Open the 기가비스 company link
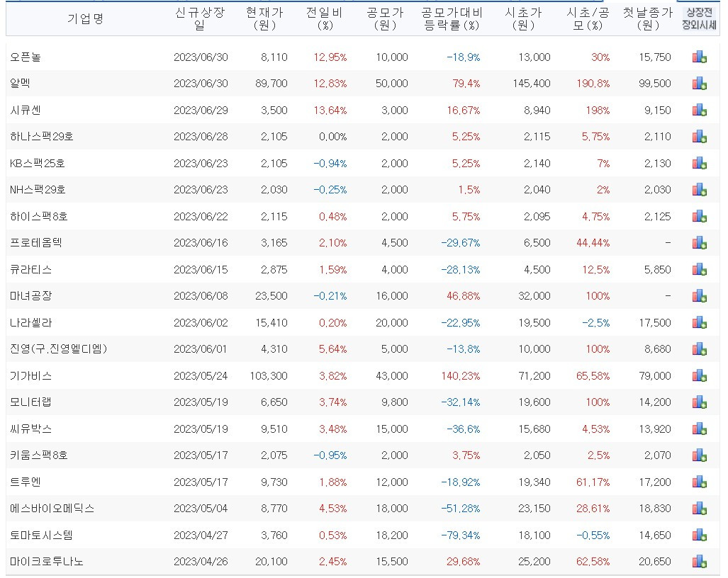The width and height of the screenshot is (728, 578). tap(30, 375)
